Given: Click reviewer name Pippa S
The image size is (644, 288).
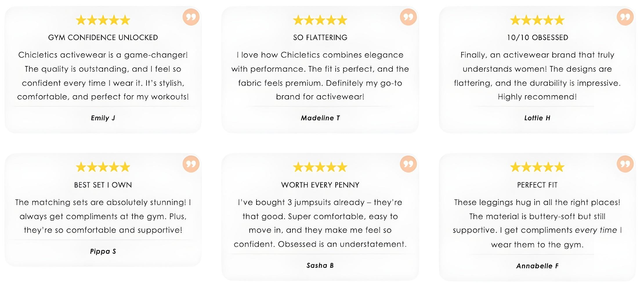Looking at the screenshot, I should 103,251.
